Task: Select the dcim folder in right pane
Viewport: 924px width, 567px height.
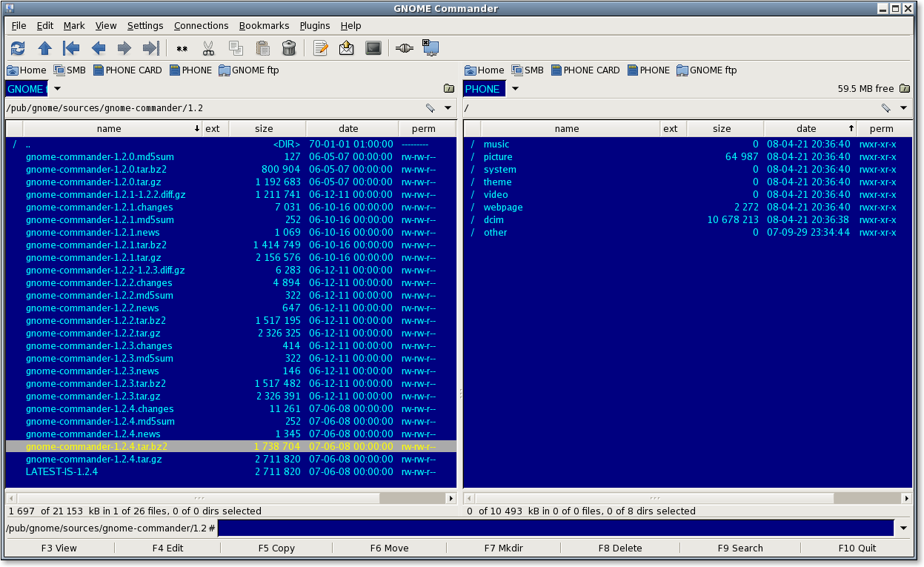Action: [688, 220]
